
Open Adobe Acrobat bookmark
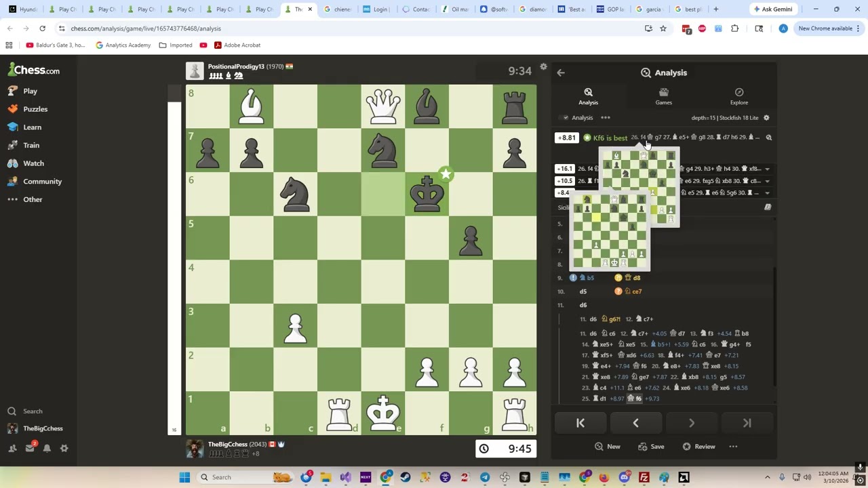pos(237,45)
